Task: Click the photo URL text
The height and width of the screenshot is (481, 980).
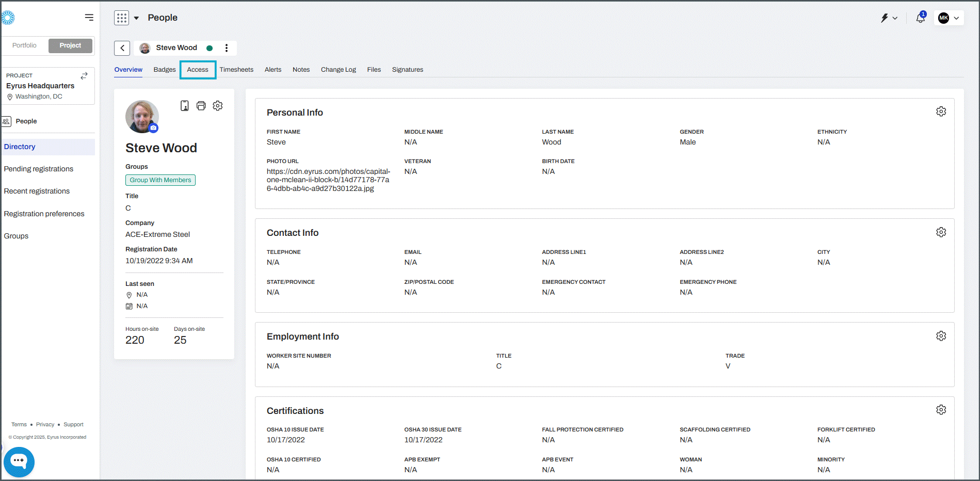Action: (x=329, y=180)
